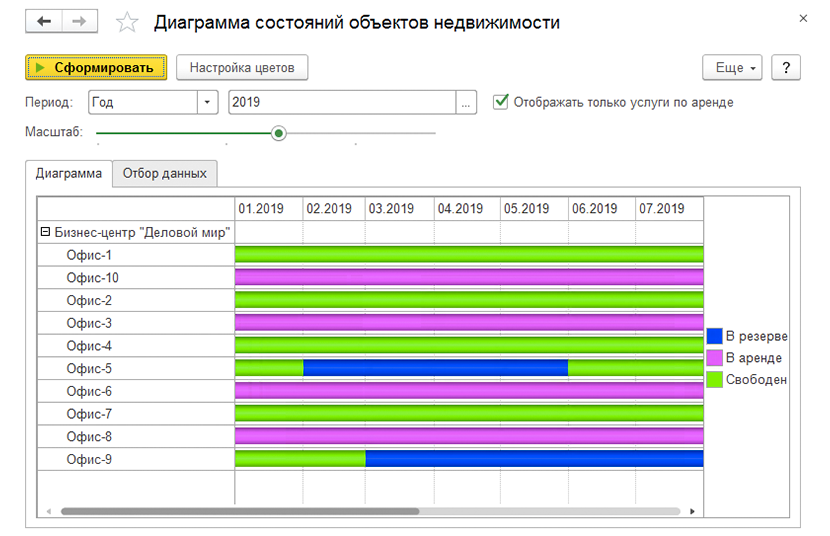Screen dimensions: 830x536
Task: Close the form with the X icon
Action: click(x=803, y=19)
